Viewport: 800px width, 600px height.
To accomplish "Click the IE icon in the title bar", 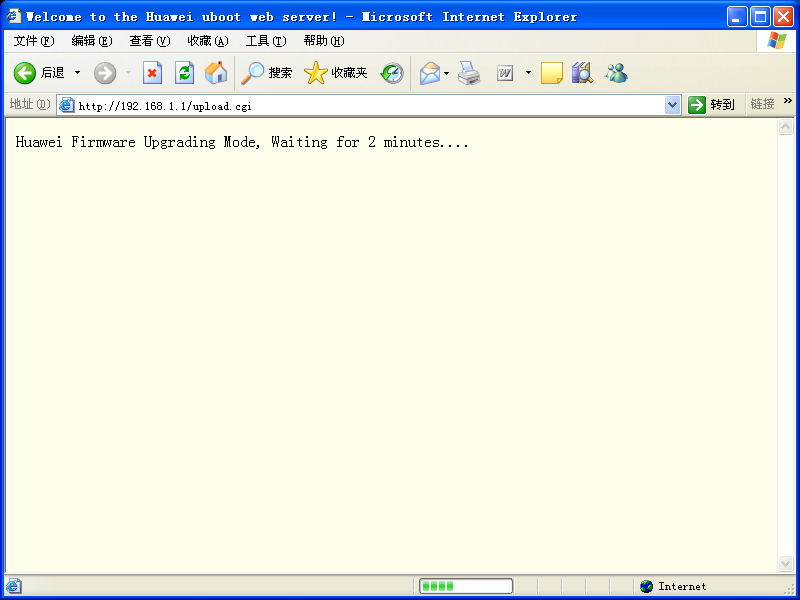I will 14,16.
